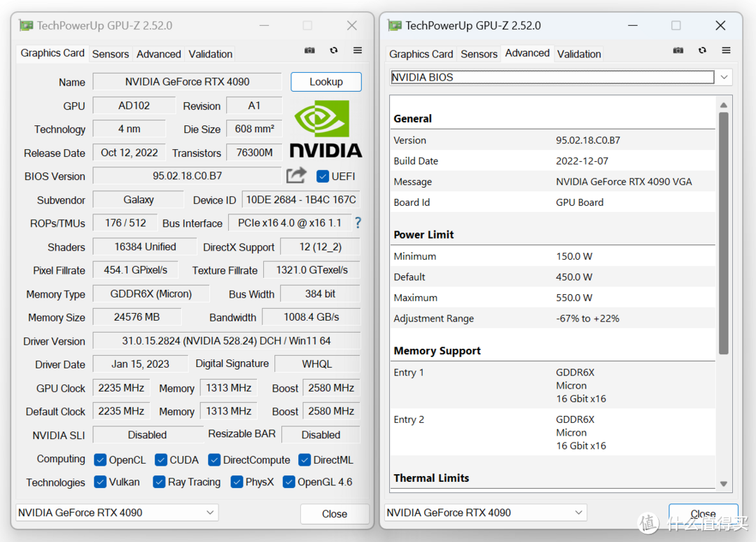Click the Message value NVIDIA GeForce RTX 4090 VGA
The height and width of the screenshot is (542, 756).
click(x=624, y=182)
